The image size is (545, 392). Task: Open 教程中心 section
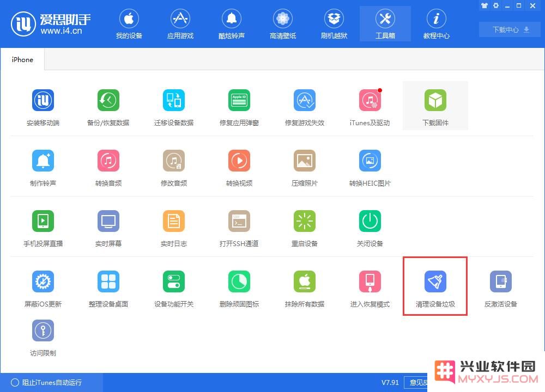tap(436, 24)
